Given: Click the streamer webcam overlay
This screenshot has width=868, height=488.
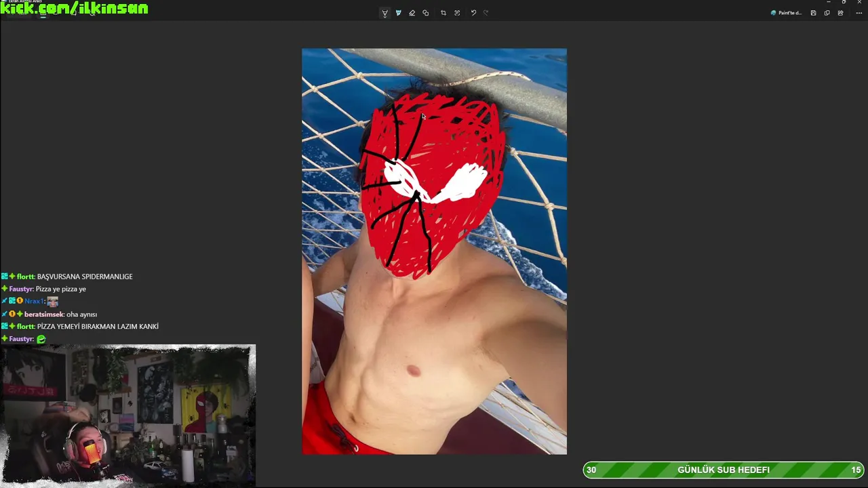Looking at the screenshot, I should click(x=128, y=415).
